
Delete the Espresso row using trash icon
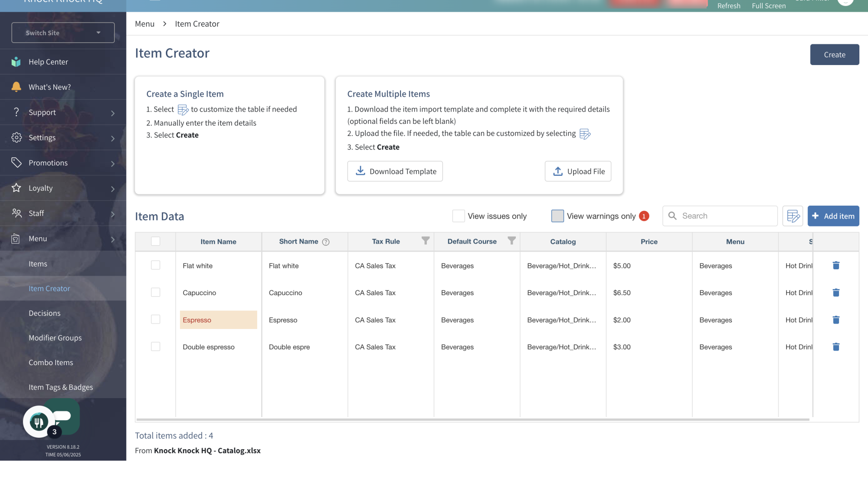point(836,320)
